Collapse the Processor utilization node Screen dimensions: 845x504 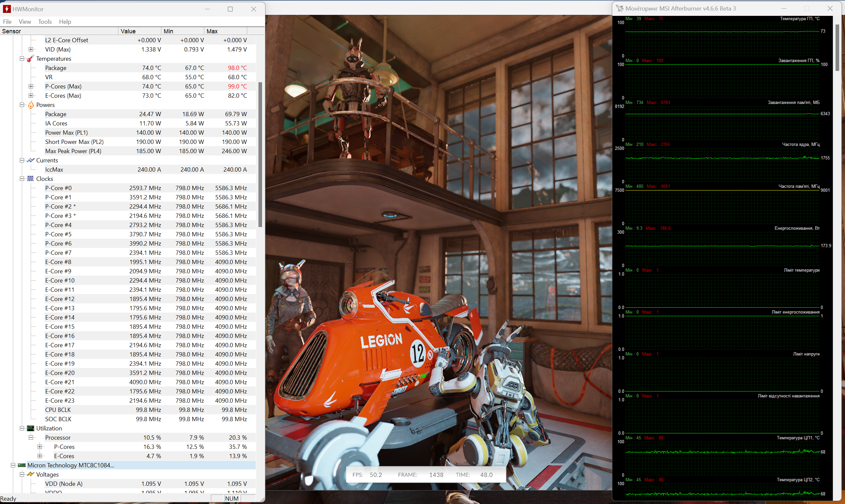(x=31, y=437)
